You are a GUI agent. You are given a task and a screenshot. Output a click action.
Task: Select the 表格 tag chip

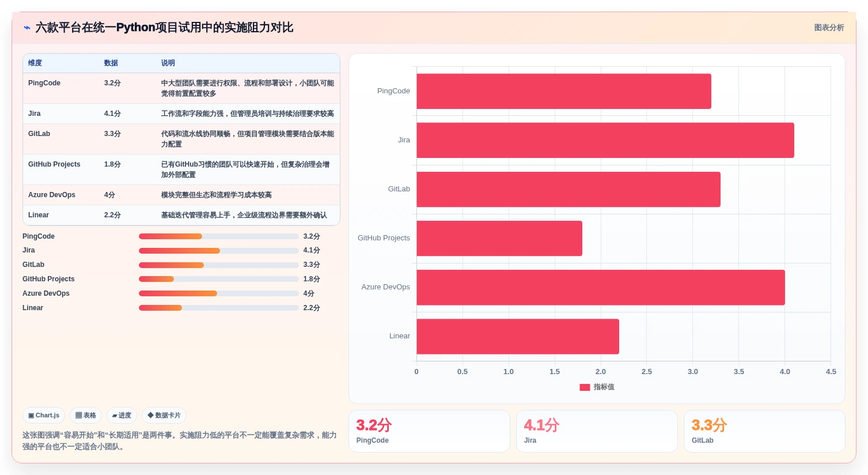(86, 415)
